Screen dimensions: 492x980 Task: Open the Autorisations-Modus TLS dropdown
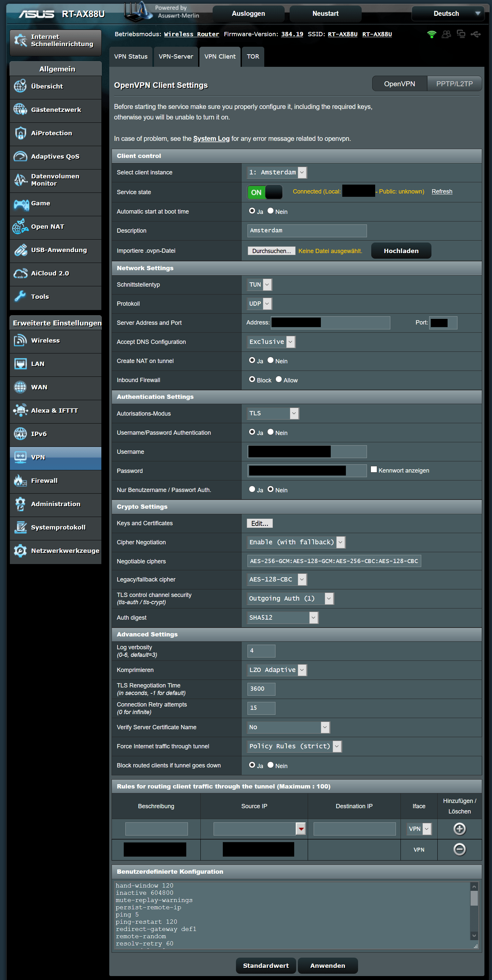[273, 413]
